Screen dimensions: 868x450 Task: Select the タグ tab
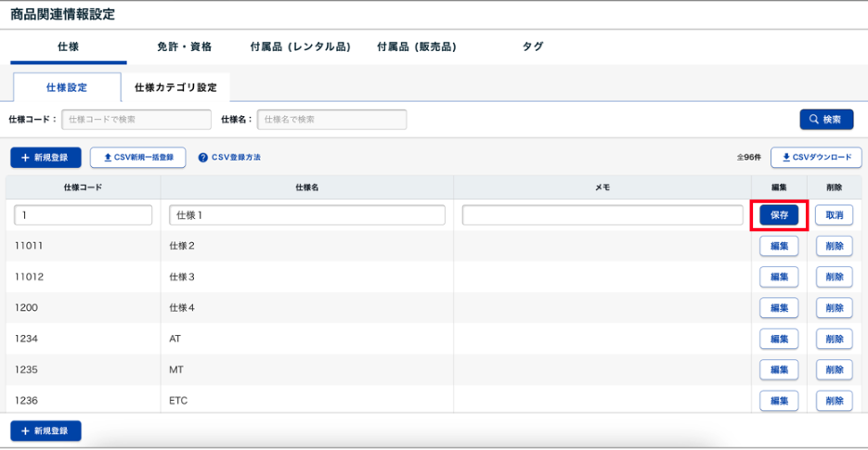coord(533,46)
